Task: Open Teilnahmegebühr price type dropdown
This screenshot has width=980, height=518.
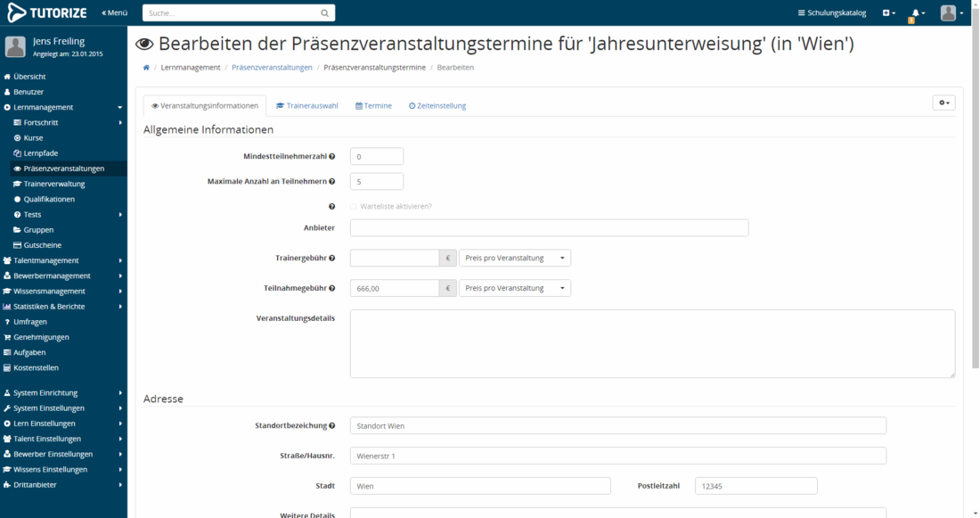Action: [x=514, y=288]
